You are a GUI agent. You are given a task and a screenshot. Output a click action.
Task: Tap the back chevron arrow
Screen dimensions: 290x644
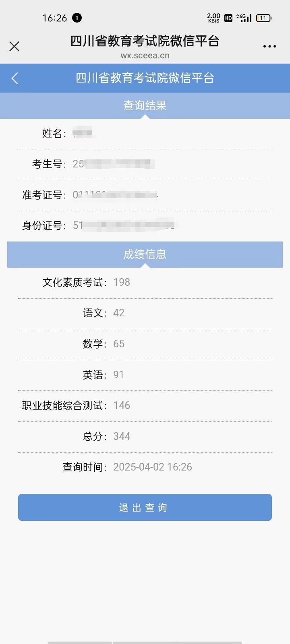tap(15, 78)
